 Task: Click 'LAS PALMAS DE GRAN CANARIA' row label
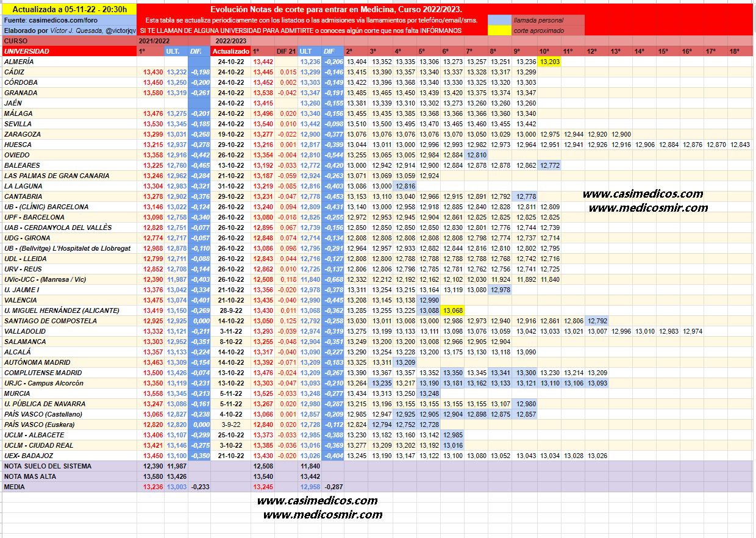[x=70, y=176]
